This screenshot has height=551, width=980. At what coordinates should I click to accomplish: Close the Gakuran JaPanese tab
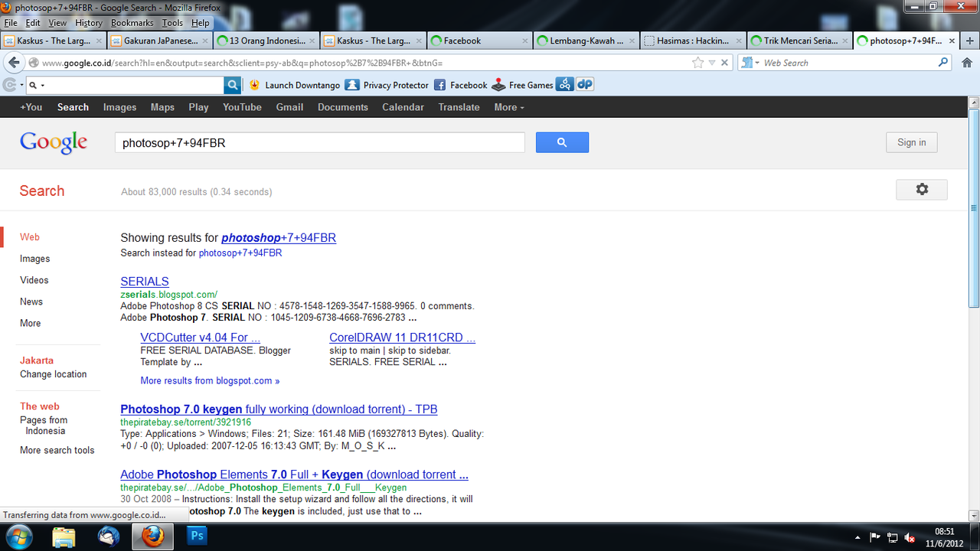pos(204,41)
